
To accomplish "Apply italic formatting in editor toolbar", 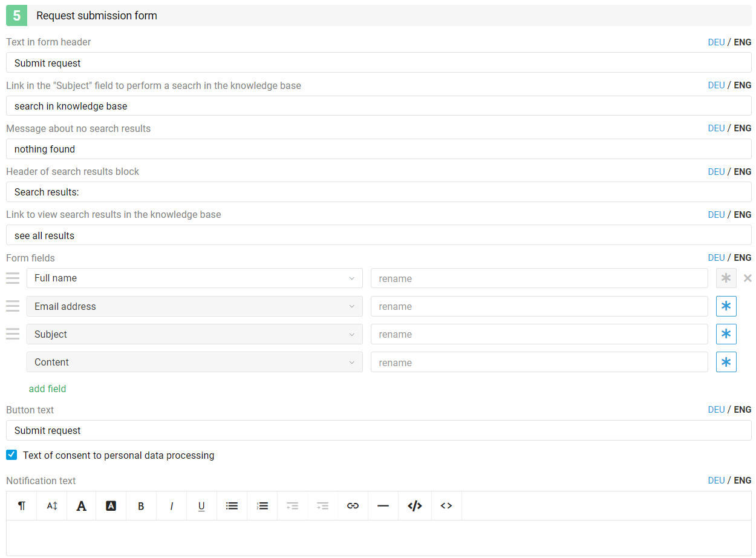I will pos(171,506).
